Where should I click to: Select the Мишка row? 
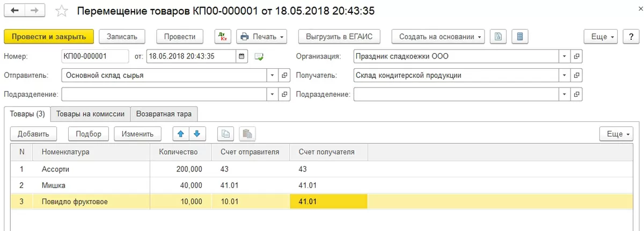coord(322,185)
